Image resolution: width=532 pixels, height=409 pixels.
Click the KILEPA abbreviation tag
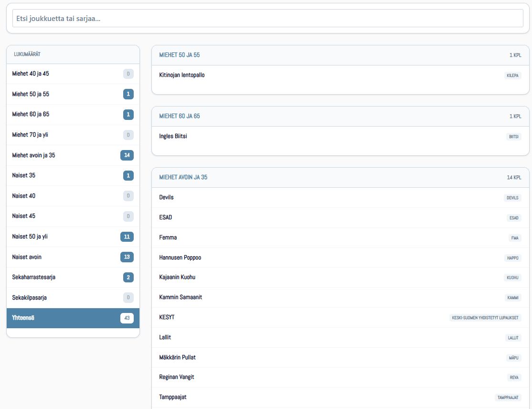tap(513, 75)
